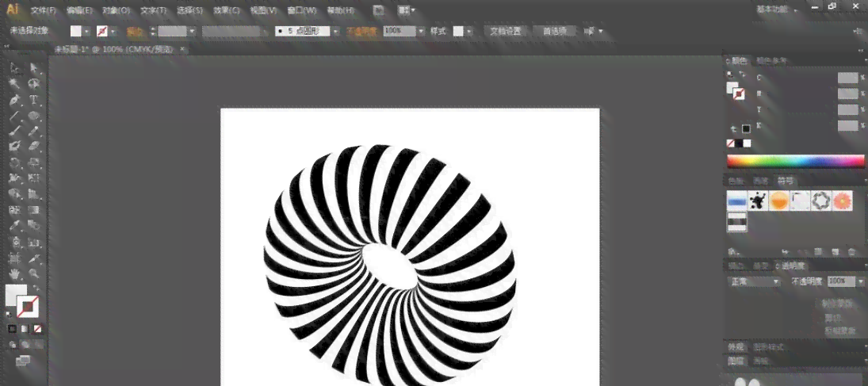Select the Blob Brush tool

(x=15, y=147)
